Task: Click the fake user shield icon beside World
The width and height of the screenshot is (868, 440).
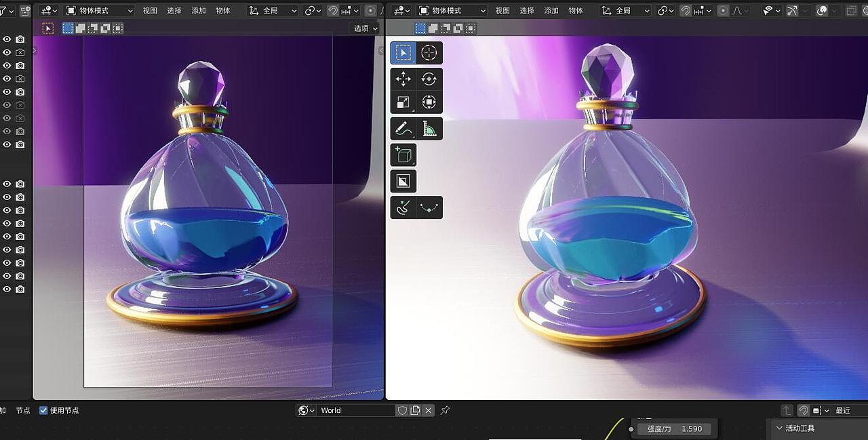Action: click(402, 410)
